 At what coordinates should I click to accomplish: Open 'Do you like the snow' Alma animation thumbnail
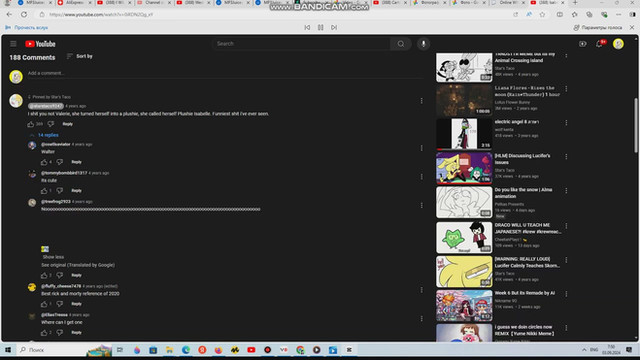pos(464,202)
